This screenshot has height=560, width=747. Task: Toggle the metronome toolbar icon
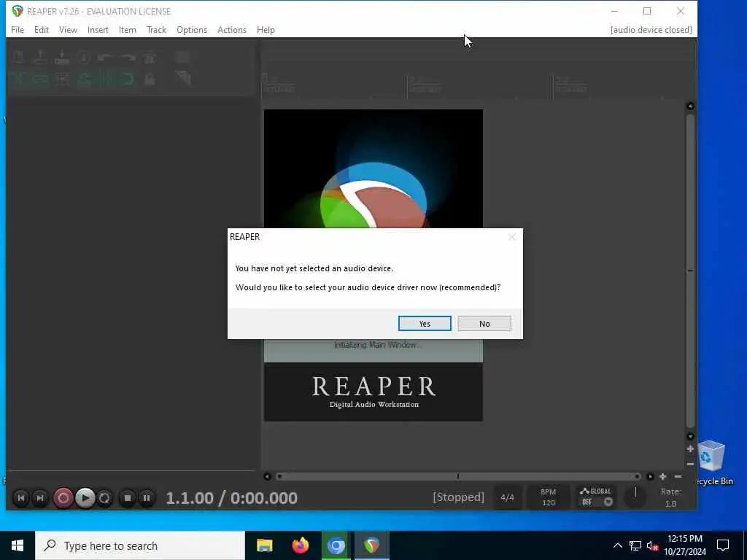pyautogui.click(x=150, y=57)
